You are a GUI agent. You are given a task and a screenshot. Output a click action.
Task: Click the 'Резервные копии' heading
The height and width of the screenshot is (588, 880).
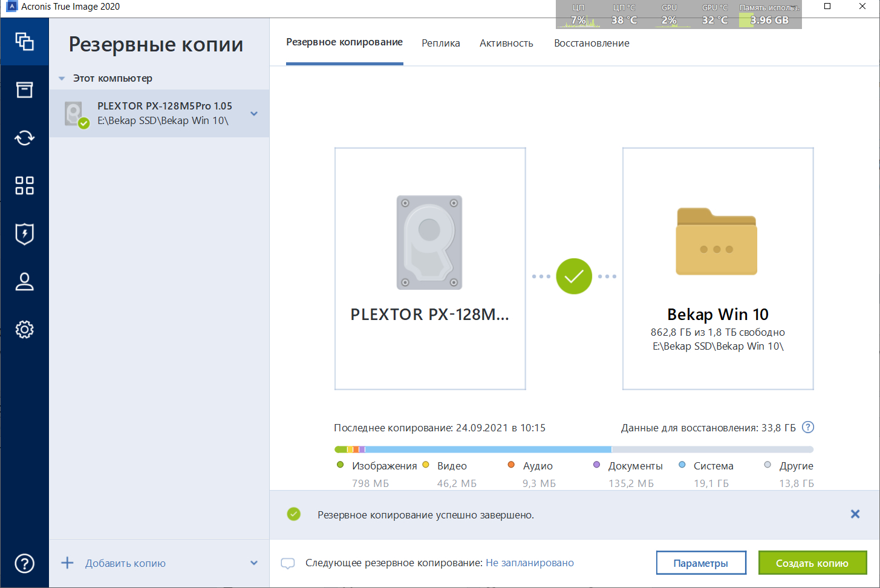[156, 45]
